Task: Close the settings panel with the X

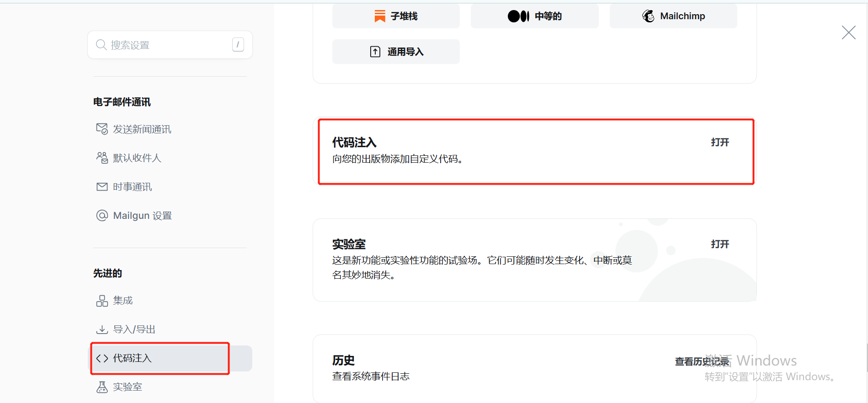Action: coord(848,32)
